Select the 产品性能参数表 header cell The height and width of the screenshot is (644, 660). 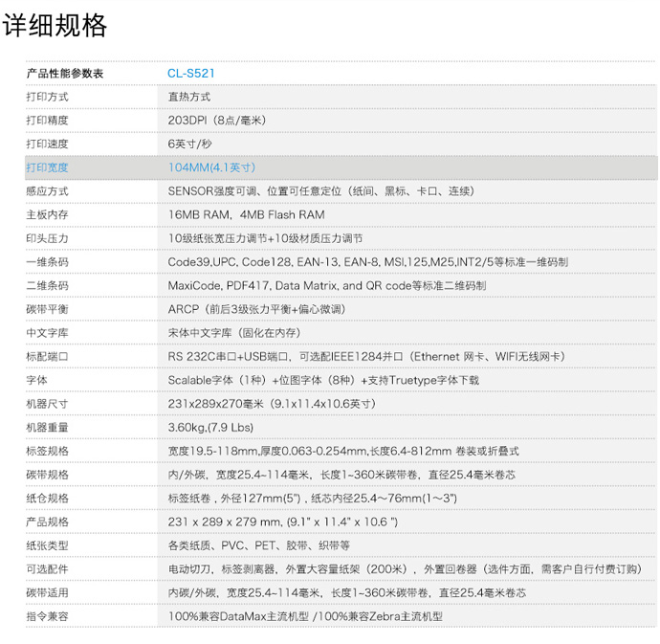pos(65,73)
